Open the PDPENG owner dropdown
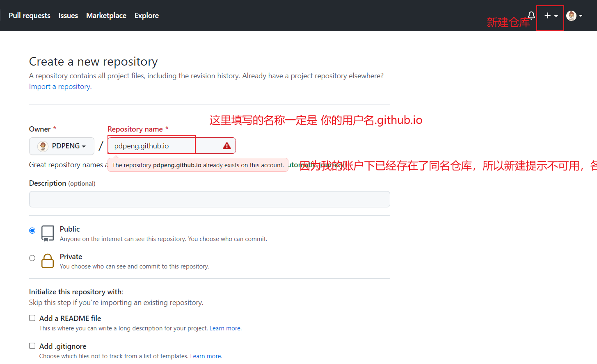597x364 pixels. [x=62, y=146]
